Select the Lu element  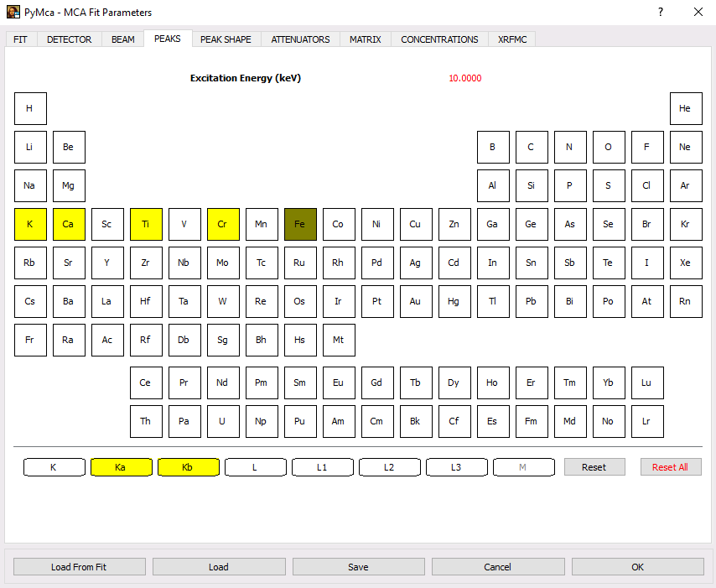click(647, 382)
